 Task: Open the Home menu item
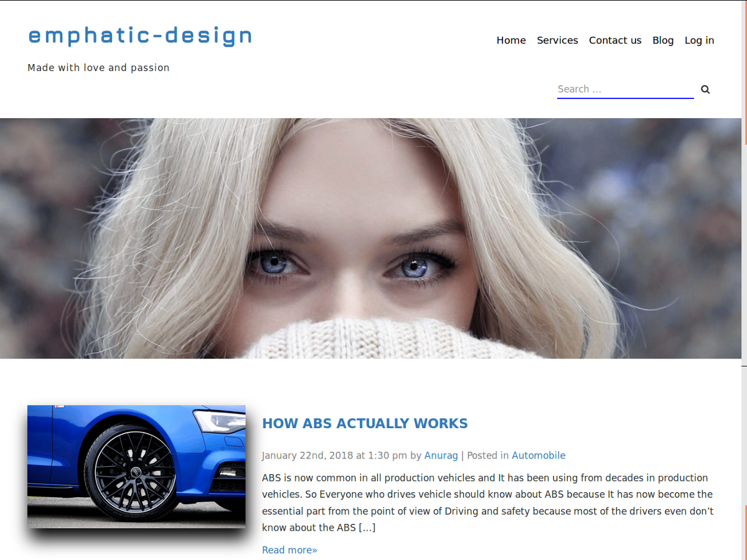pos(511,40)
